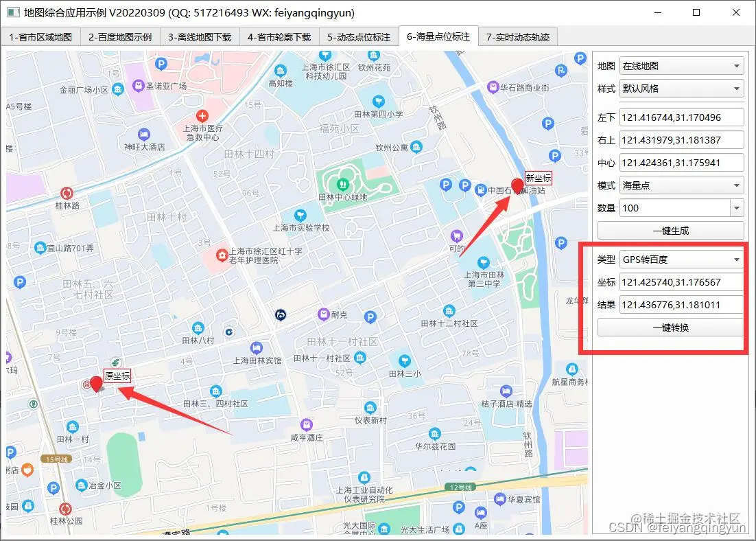Click the 华尔兹花园 residence icon
The image size is (756, 541).
pos(434,433)
